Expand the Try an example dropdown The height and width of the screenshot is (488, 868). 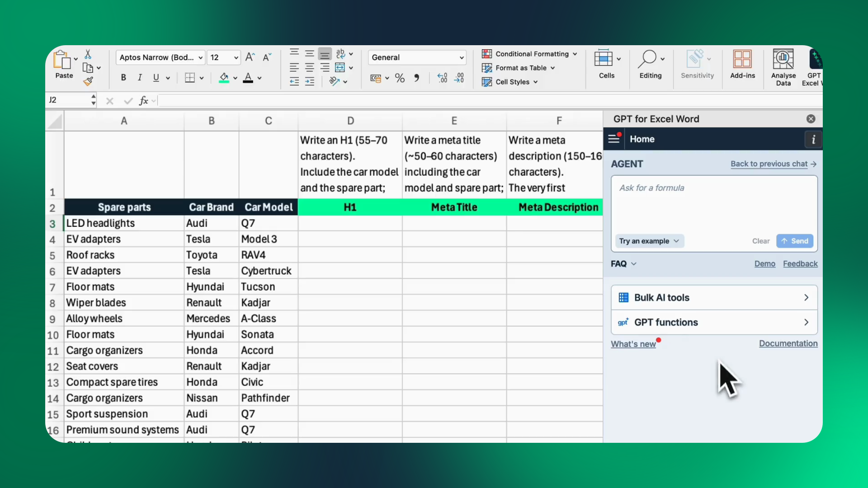pyautogui.click(x=649, y=241)
